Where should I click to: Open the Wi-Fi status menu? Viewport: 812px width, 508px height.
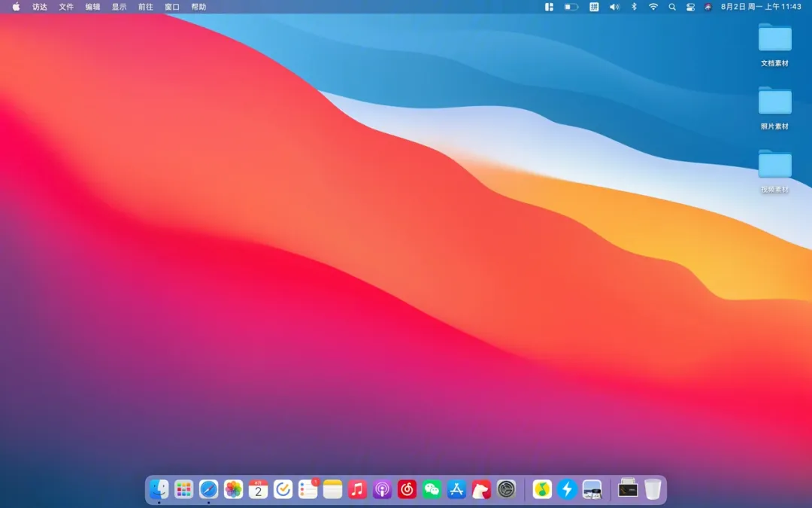[653, 7]
